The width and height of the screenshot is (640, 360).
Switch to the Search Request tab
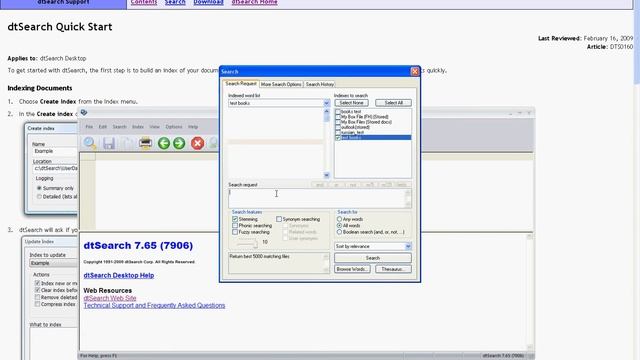[x=241, y=84]
